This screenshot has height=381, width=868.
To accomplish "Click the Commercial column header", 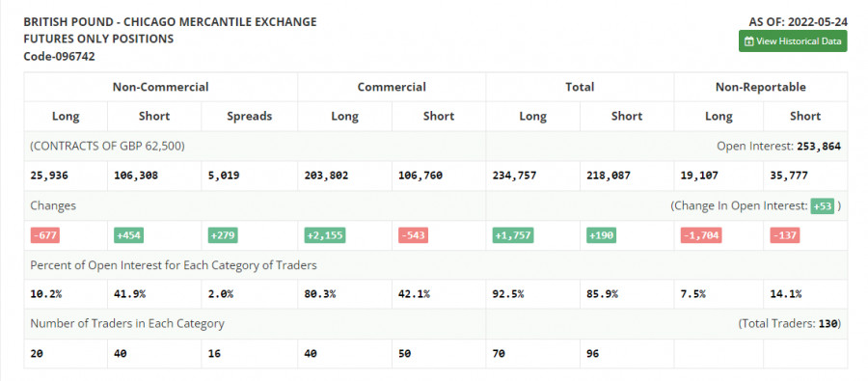I will point(392,87).
